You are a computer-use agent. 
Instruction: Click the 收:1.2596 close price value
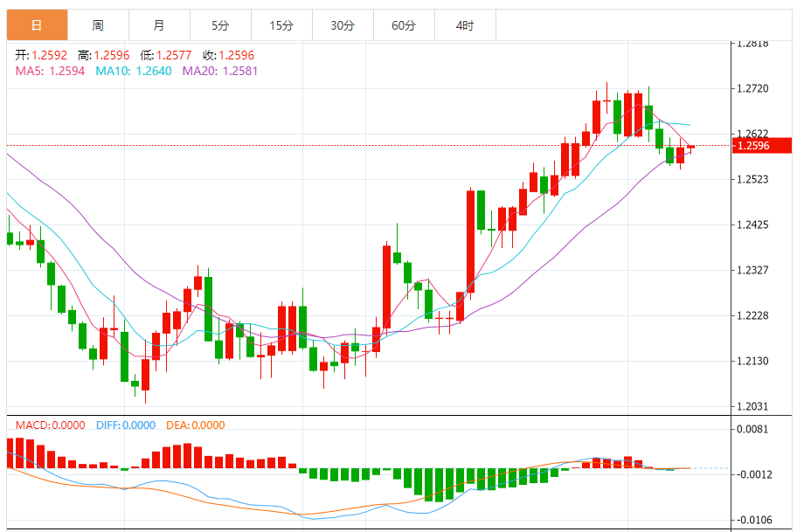pos(228,55)
